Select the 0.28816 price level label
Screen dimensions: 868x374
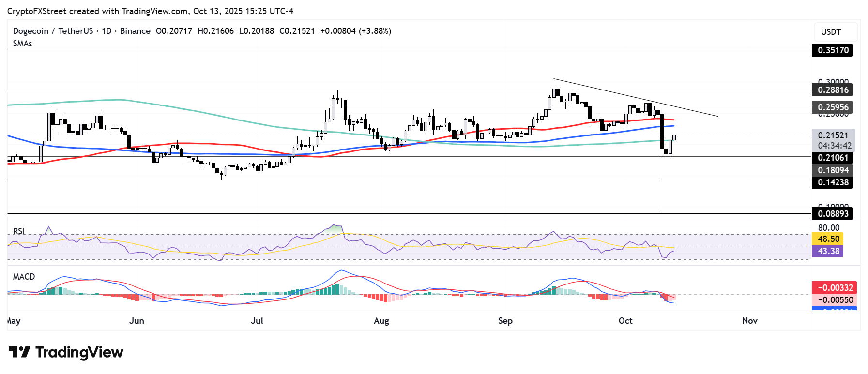(833, 90)
